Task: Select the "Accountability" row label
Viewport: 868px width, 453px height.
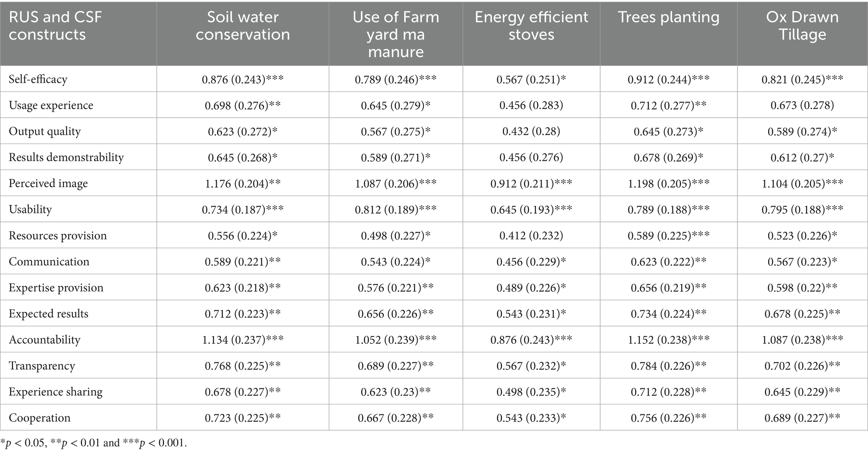Action: [44, 340]
